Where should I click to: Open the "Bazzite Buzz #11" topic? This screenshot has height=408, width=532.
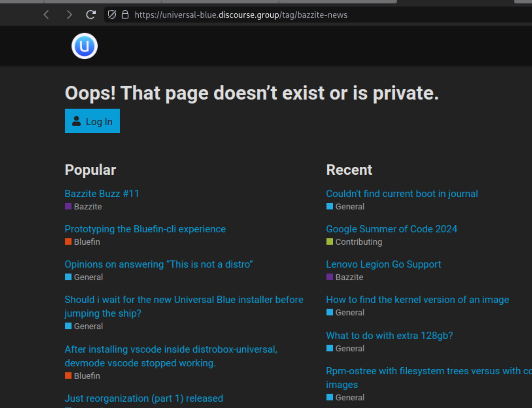pos(102,194)
